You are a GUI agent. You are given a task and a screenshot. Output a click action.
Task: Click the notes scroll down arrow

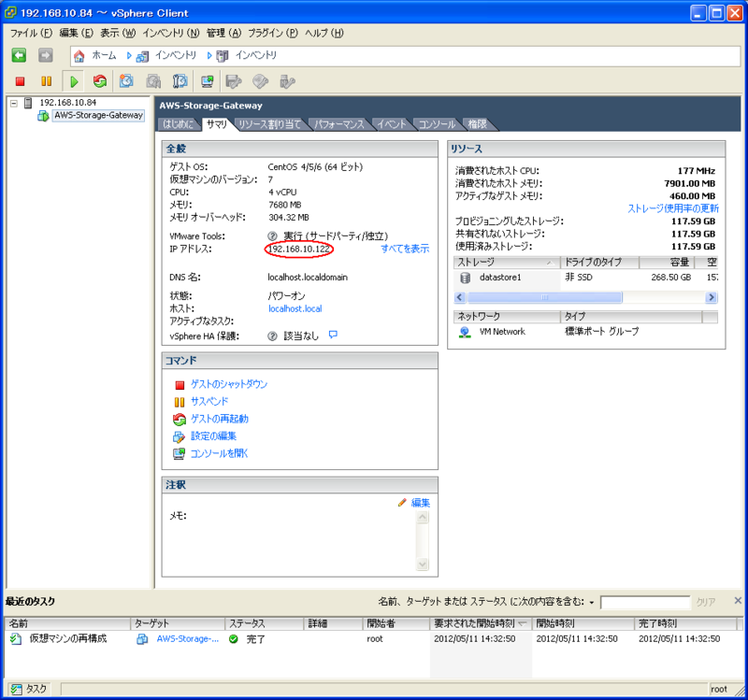tap(423, 564)
